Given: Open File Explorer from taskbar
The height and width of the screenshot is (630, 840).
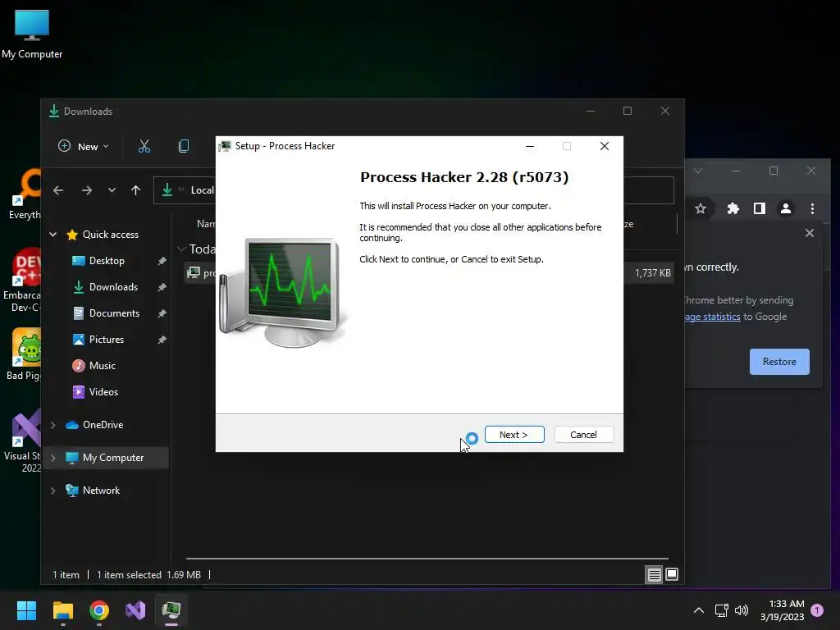Looking at the screenshot, I should point(62,610).
